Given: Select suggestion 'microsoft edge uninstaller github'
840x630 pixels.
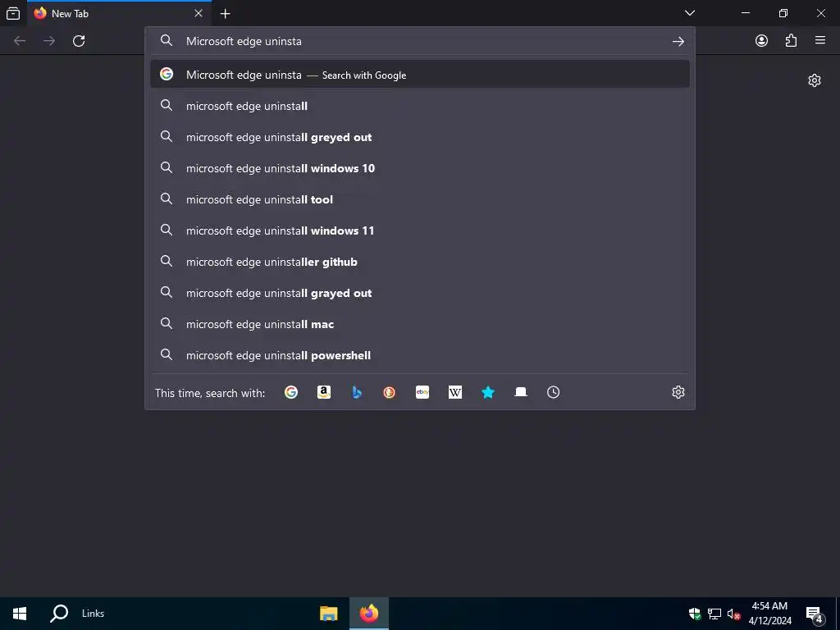Looking at the screenshot, I should [x=420, y=262].
